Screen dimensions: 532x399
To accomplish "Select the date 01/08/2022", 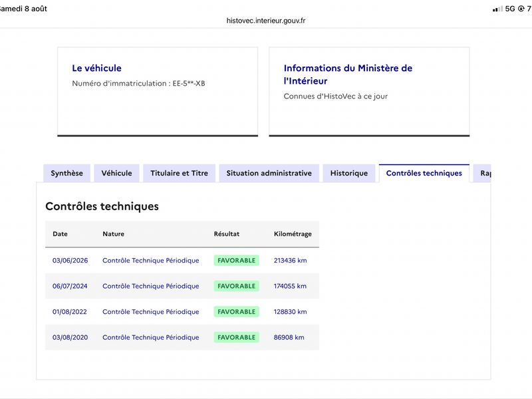I will [x=70, y=312].
